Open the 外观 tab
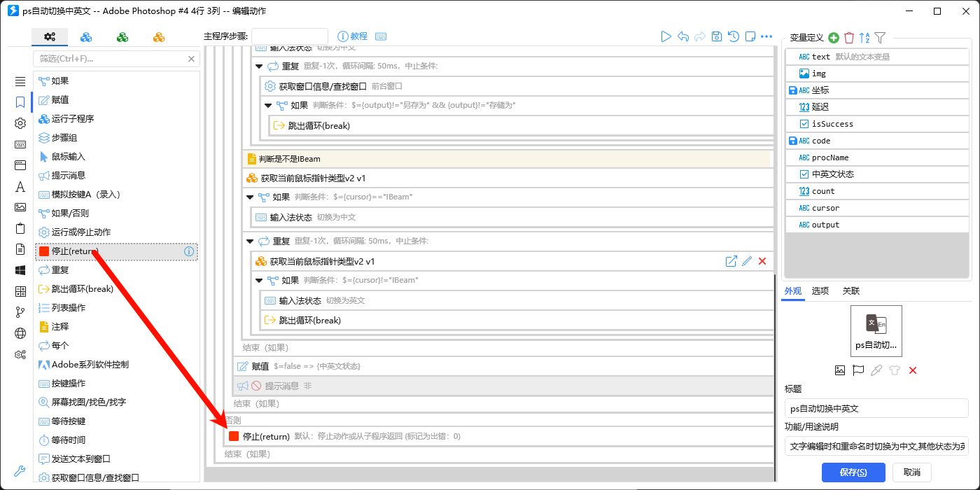The height and width of the screenshot is (490, 980). pos(793,291)
